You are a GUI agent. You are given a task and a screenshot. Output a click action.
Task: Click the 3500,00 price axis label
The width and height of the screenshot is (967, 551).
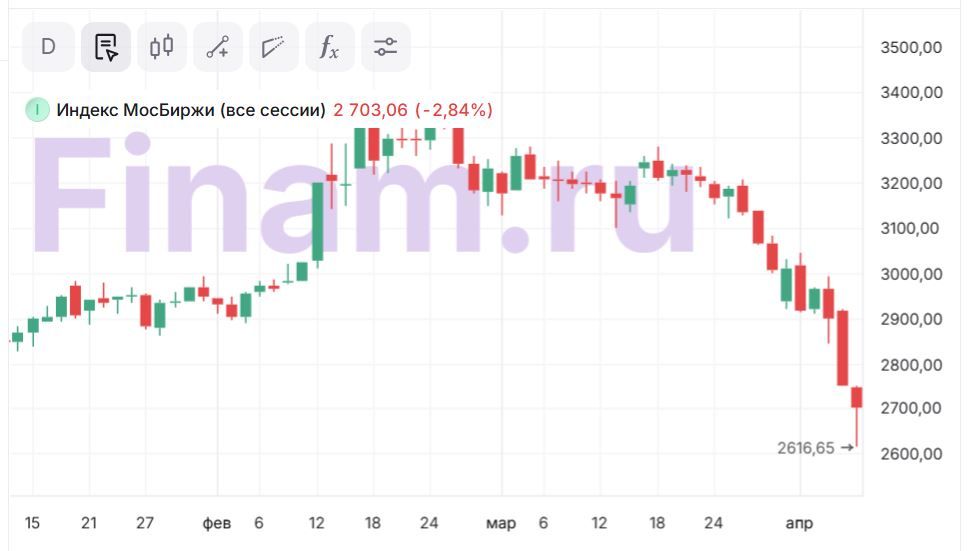910,47
